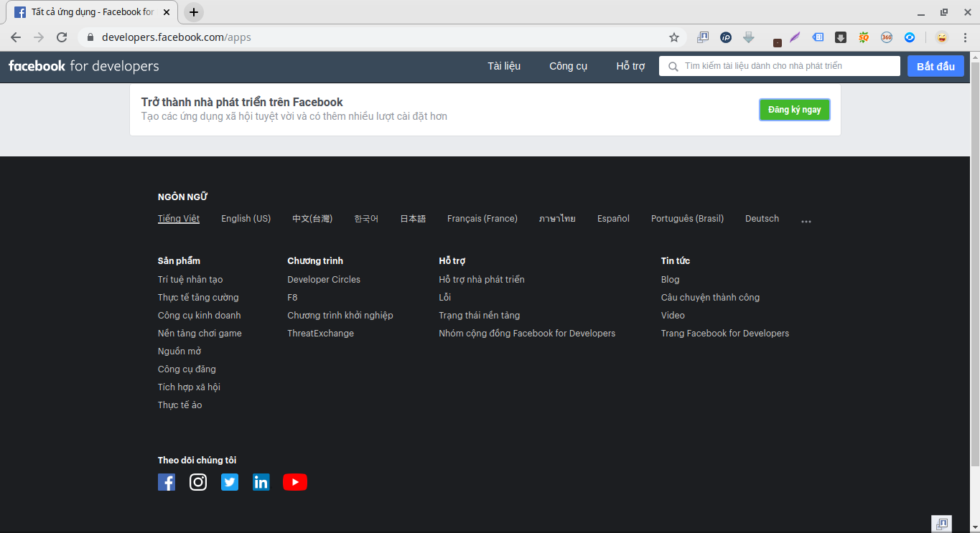
Task: Open a new browser tab
Action: click(194, 12)
